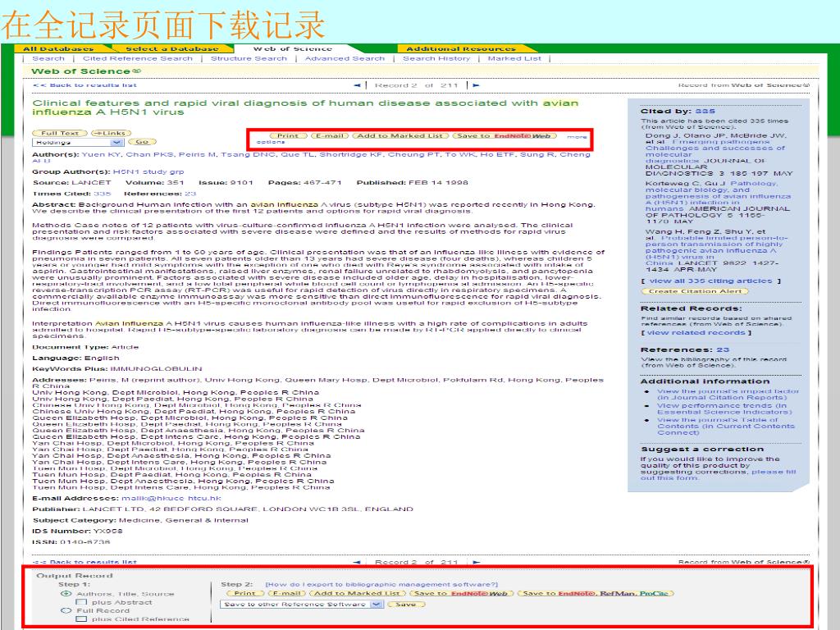Go to next record arrow beside top Record 2 of 211
The image size is (840, 630).
click(x=476, y=85)
